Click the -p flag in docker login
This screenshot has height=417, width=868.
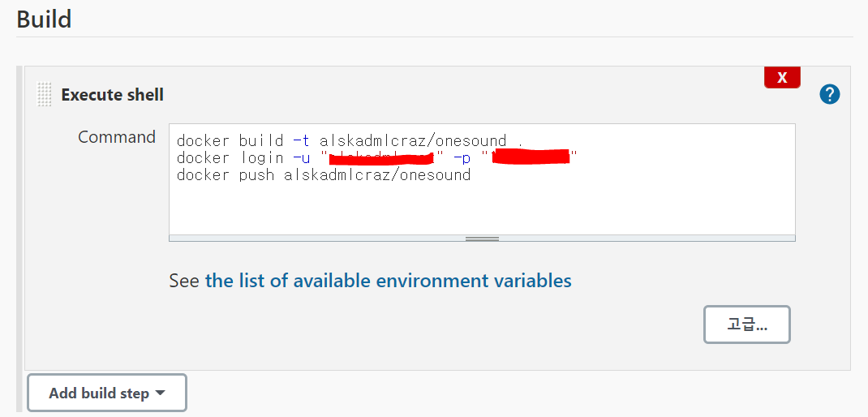click(462, 158)
